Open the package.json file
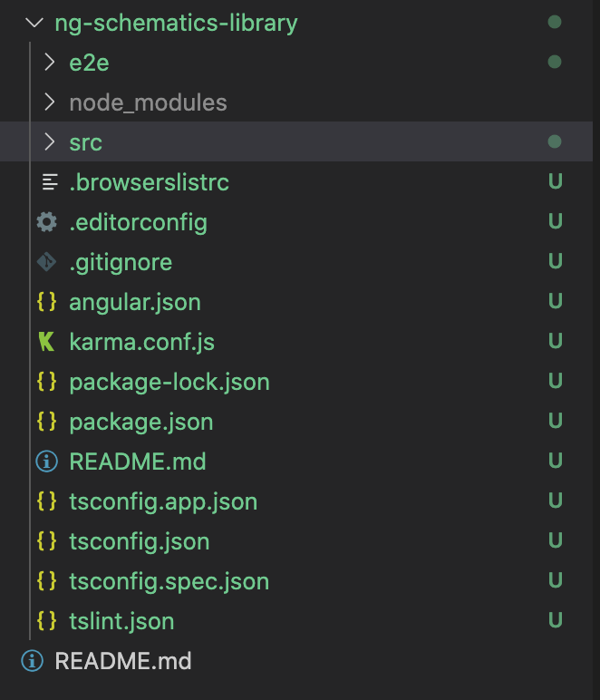This screenshot has height=700, width=600. 141,423
